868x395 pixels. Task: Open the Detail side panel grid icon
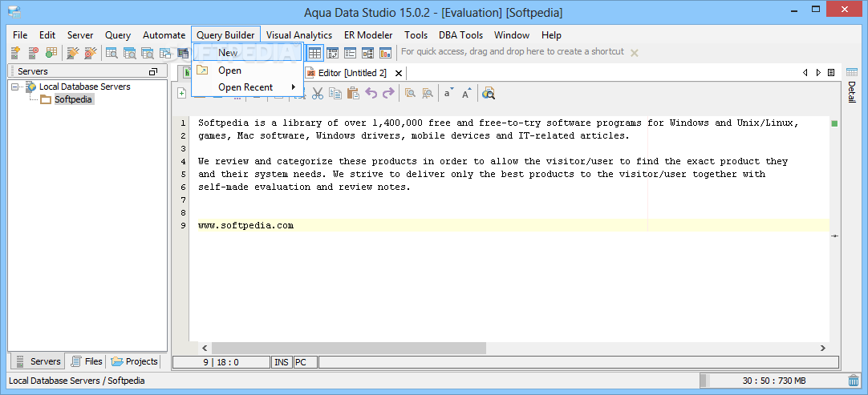click(x=851, y=72)
